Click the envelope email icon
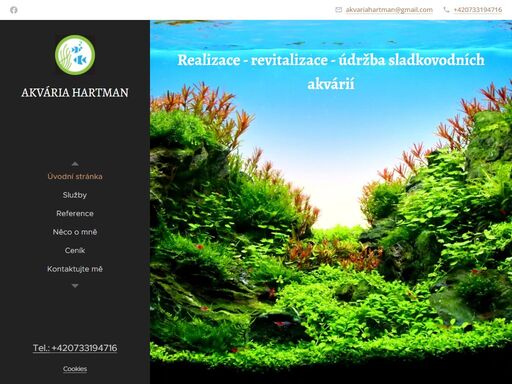 [x=338, y=10]
